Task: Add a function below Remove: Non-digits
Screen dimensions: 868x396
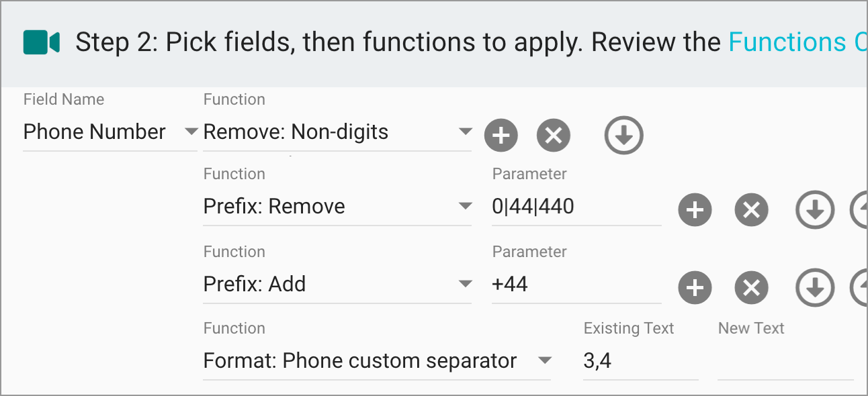Action: [x=501, y=135]
